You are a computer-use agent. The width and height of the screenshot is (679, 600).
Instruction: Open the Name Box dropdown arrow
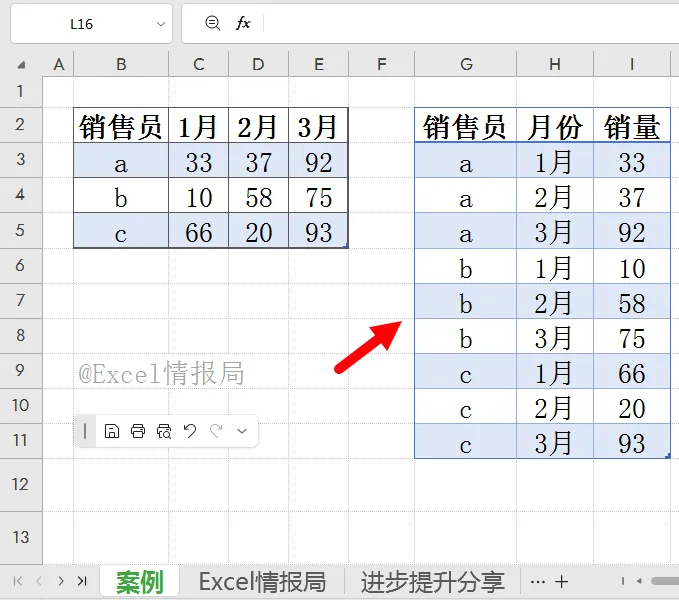coord(161,24)
